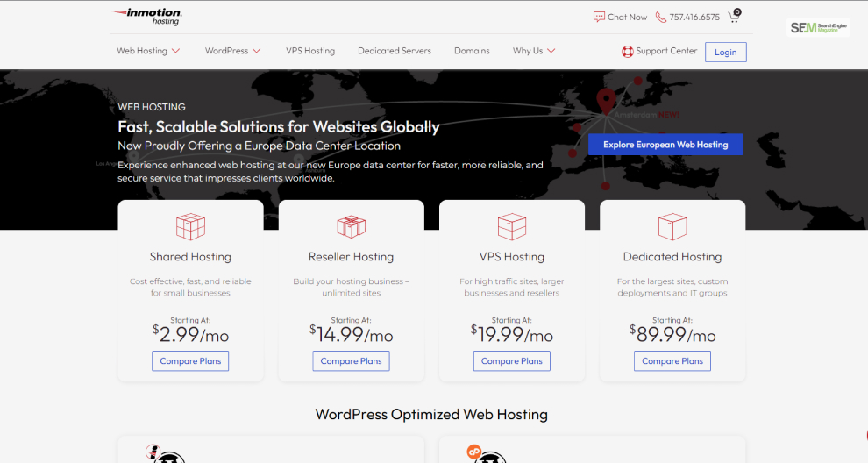The image size is (868, 463).
Task: Compare Plans for Shared Hosting
Action: 190,361
